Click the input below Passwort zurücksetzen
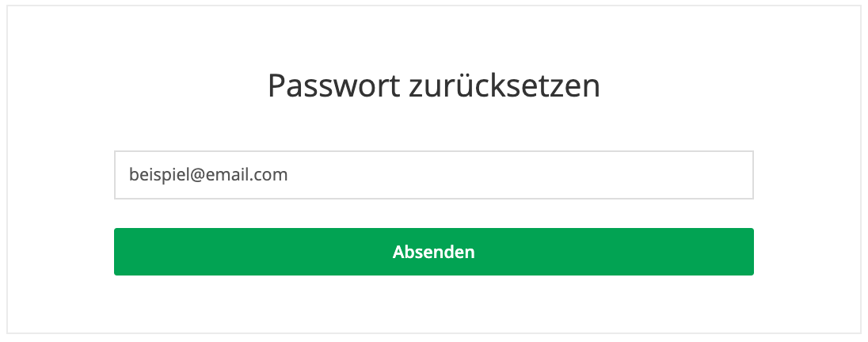Viewport: 868px width, 342px height. click(x=433, y=175)
